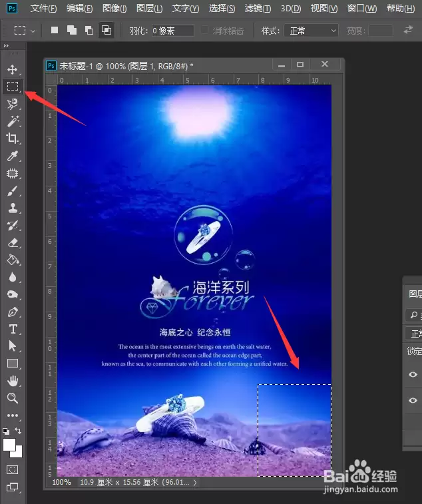Select the Lasso tool

pos(13,104)
